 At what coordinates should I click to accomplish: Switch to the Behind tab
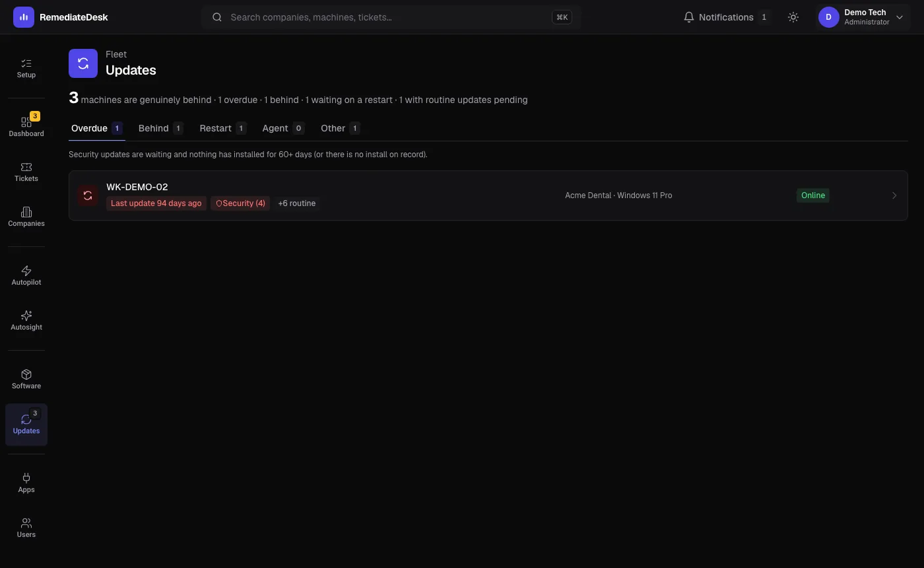tap(160, 128)
